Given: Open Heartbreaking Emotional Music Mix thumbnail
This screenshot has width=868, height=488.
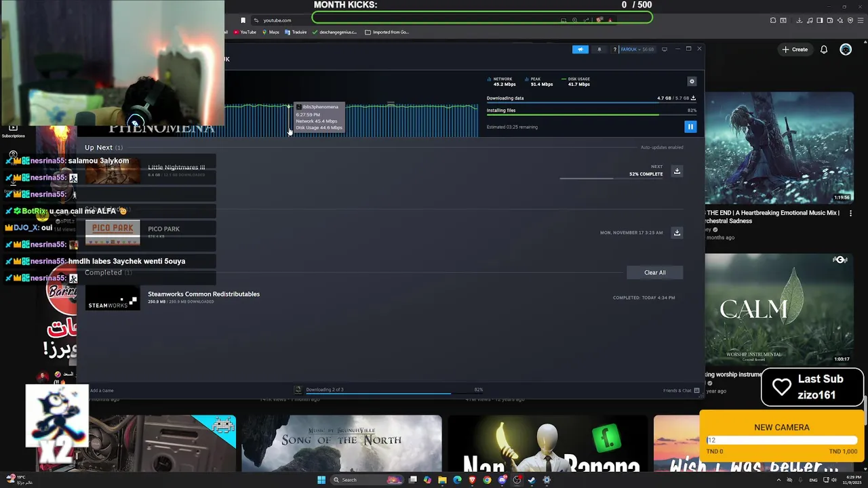Looking at the screenshot, I should coord(779,147).
